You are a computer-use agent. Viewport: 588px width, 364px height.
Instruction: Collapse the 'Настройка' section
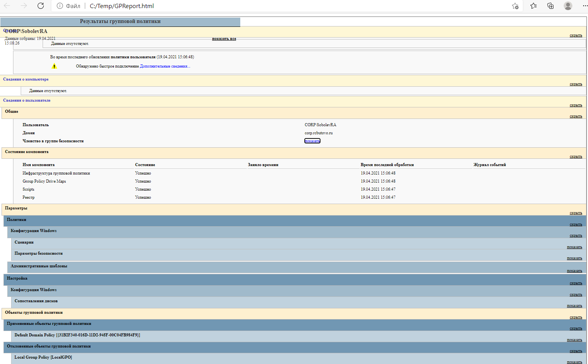click(x=576, y=283)
